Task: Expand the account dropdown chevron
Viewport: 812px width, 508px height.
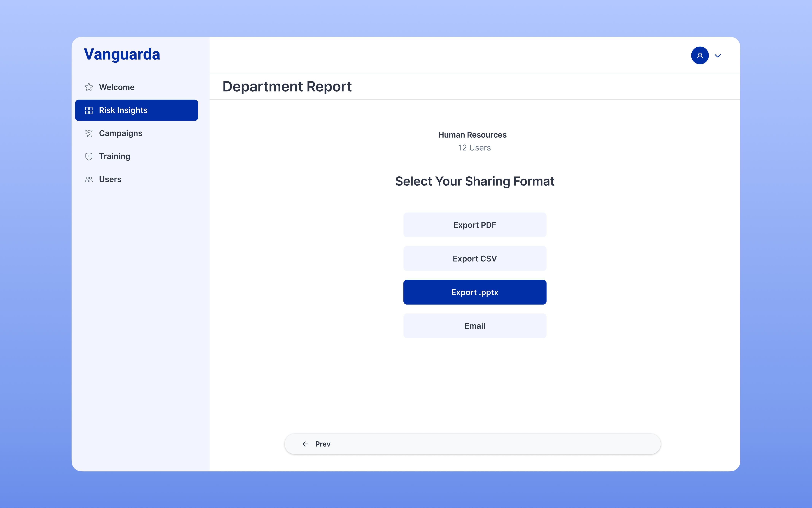Action: click(x=718, y=56)
